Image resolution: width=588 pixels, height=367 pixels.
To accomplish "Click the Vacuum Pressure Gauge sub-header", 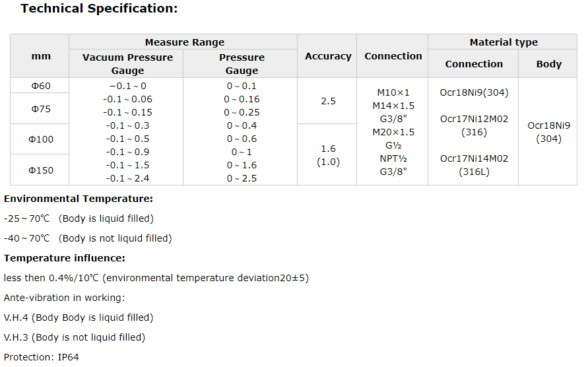I will pos(127,64).
